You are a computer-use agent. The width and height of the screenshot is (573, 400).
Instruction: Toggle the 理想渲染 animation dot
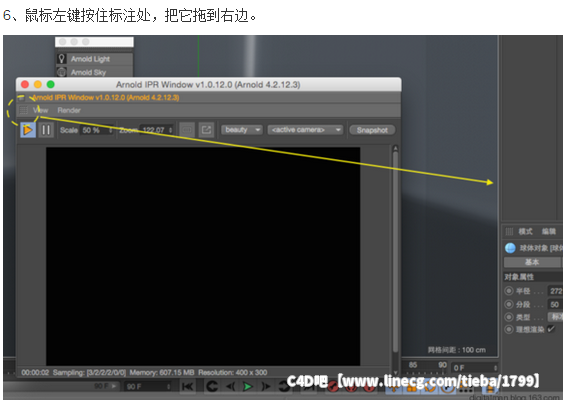click(509, 329)
